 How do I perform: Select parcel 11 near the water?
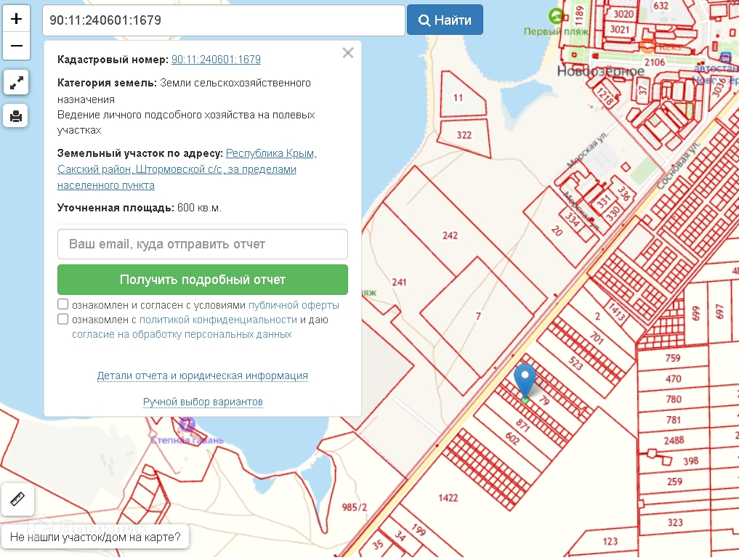[458, 98]
